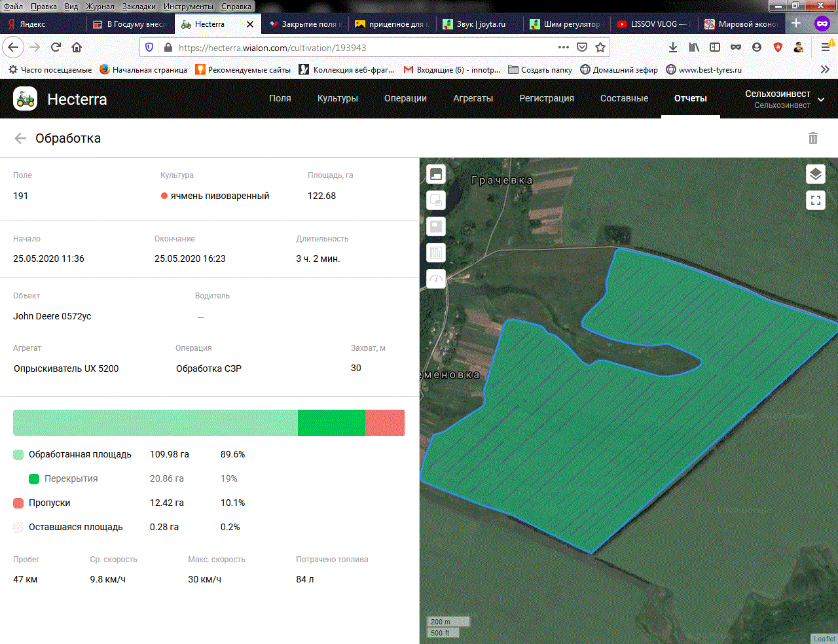Expand the hidden bookmarks overflow chevron
The height and width of the screenshot is (644, 838).
[825, 69]
